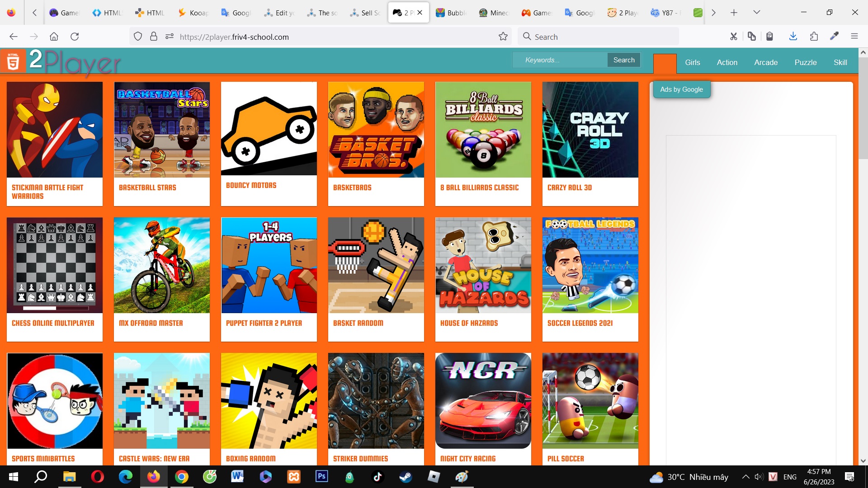868x488 pixels.
Task: Click the Firefox reload page icon
Action: [x=75, y=37]
